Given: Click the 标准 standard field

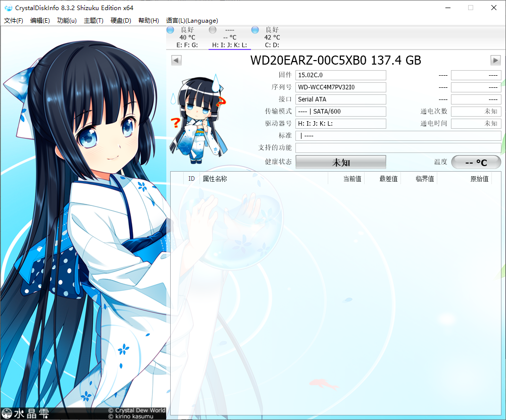Looking at the screenshot, I should pyautogui.click(x=398, y=136).
